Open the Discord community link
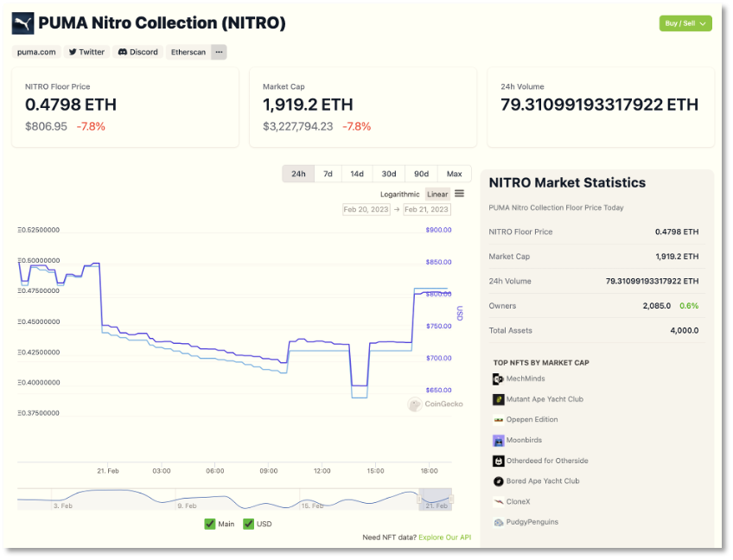733x560 pixels. coord(138,52)
